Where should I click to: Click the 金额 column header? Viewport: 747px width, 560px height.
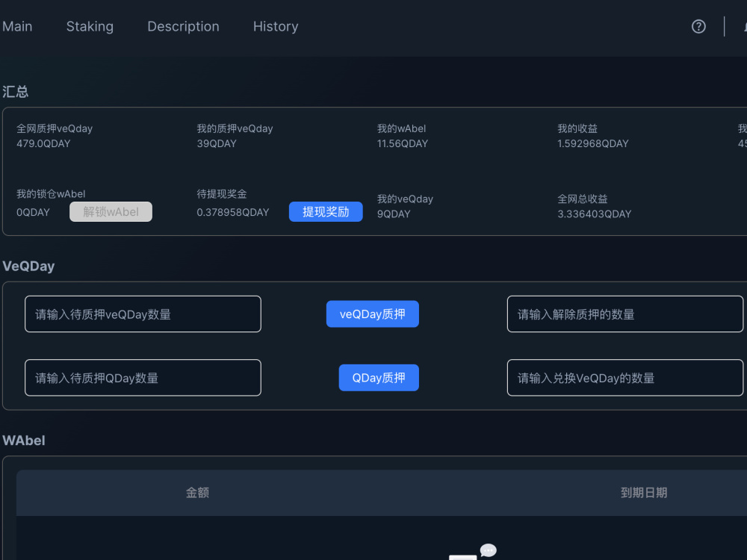(197, 492)
